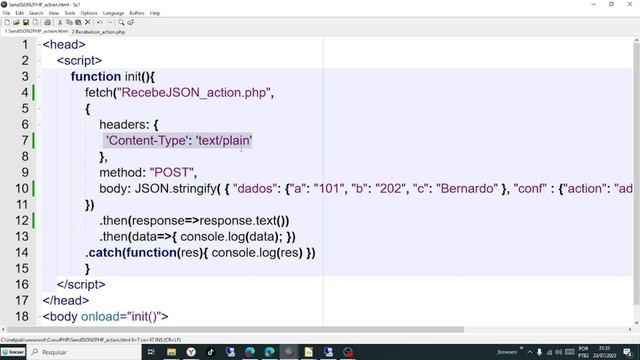Open the TikTok taskbar icon
This screenshot has height=360, width=640.
click(x=211, y=352)
